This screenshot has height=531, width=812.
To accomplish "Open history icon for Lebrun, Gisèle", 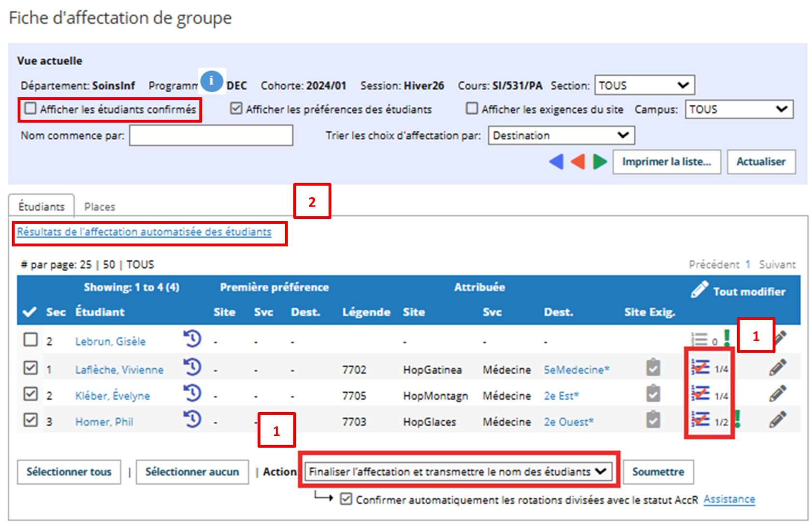I will 192,339.
